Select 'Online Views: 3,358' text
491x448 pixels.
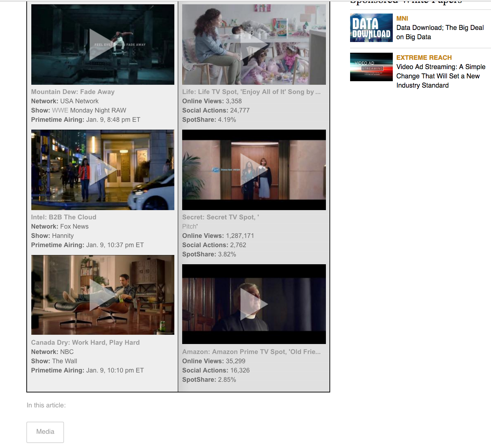pos(212,101)
